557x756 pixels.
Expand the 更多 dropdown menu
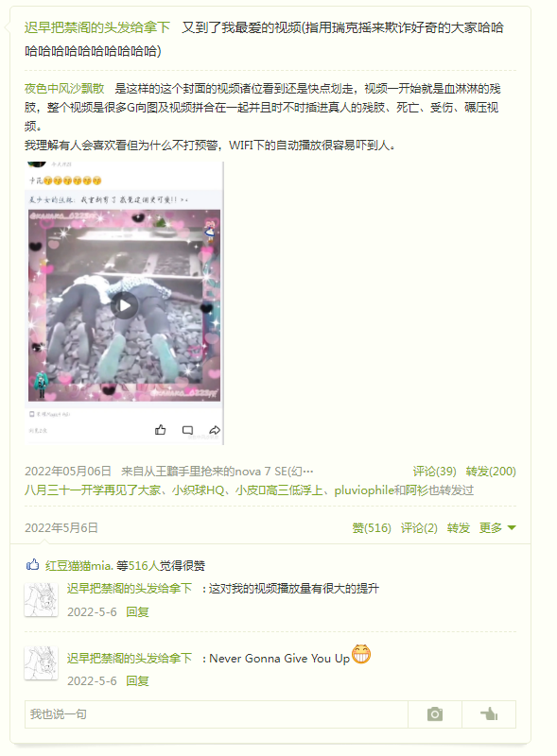click(497, 528)
